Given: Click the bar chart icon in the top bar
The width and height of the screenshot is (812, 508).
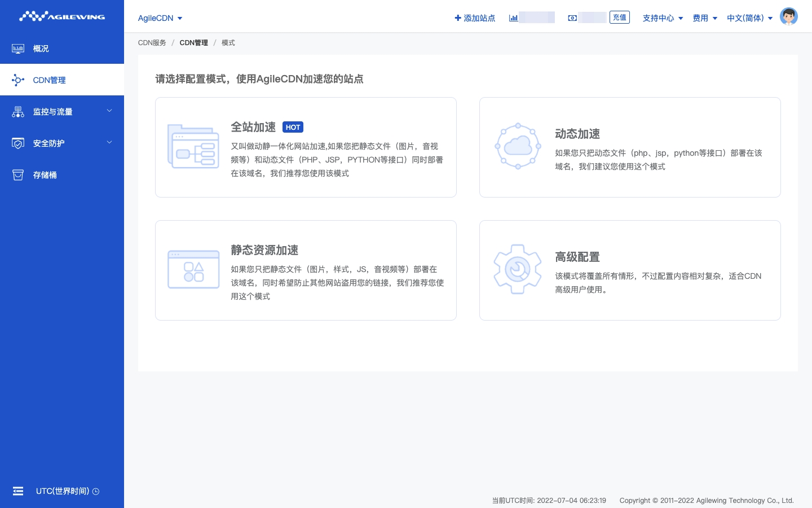Looking at the screenshot, I should coord(513,18).
